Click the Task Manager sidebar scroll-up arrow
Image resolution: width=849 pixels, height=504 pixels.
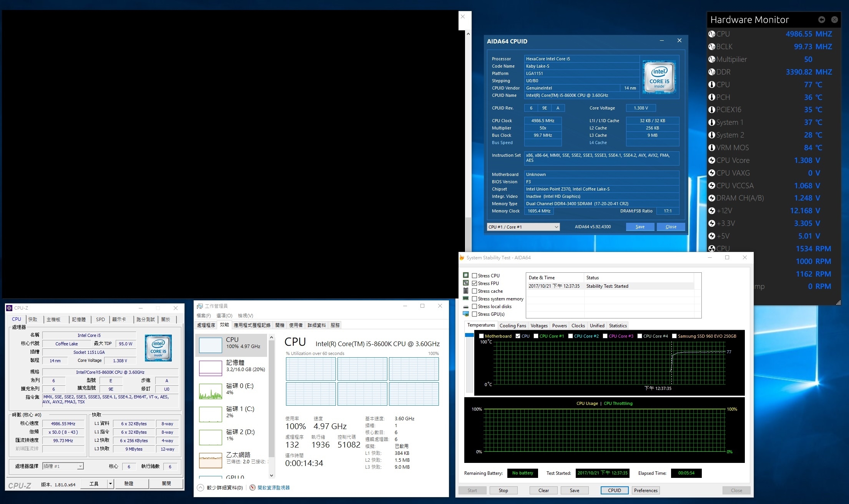(x=271, y=337)
